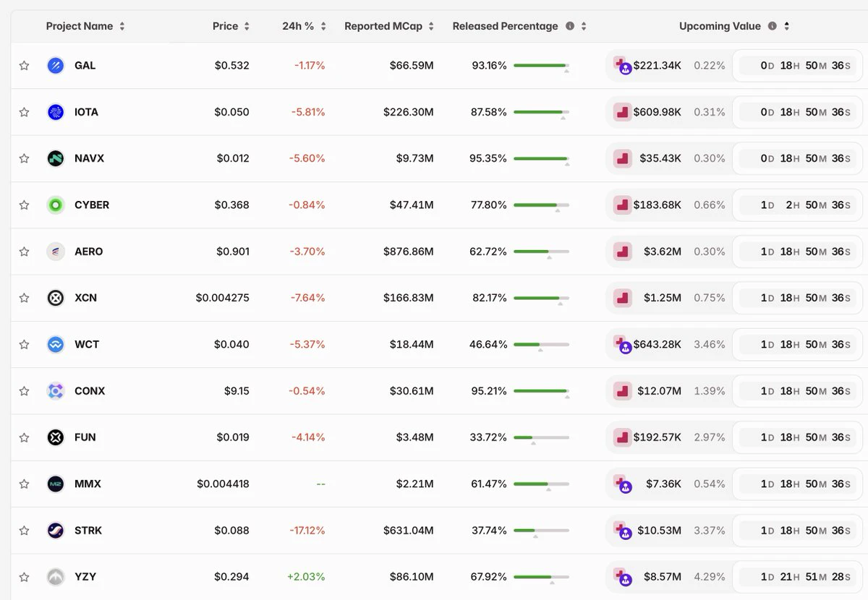Sort the table by Project Name

(x=122, y=26)
